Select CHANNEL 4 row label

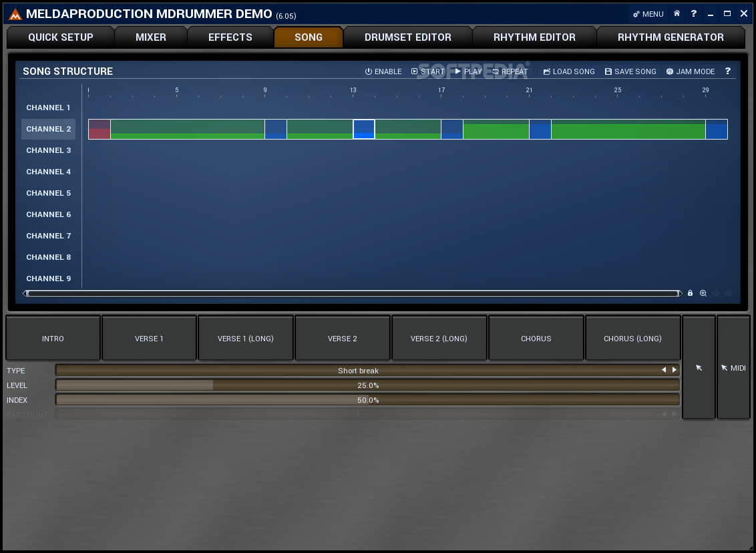(48, 172)
